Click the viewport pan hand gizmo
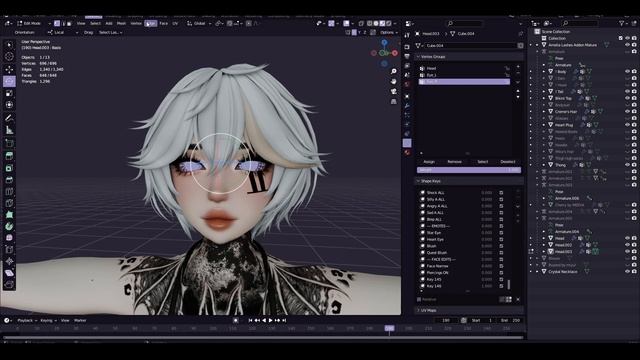Image resolution: width=640 pixels, height=360 pixels. coord(393,81)
